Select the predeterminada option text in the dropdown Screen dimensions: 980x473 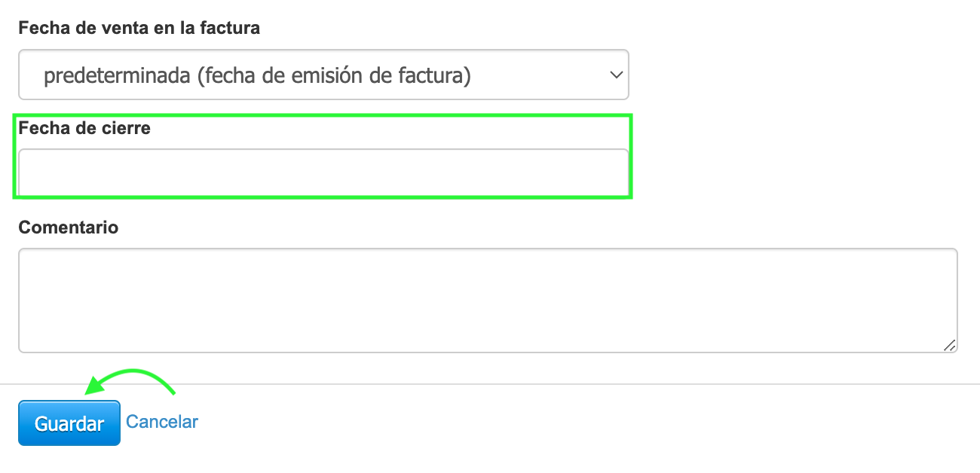click(257, 75)
